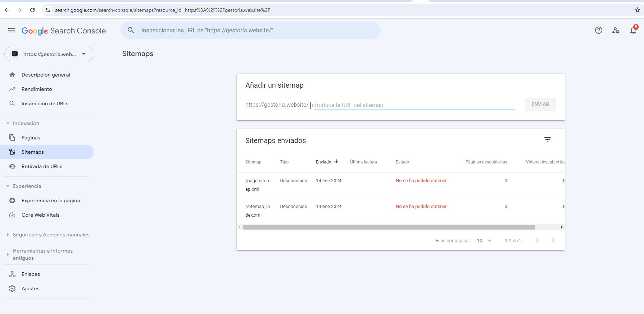Go to next page of sitemap table
Viewport: 644px width, 314px height.
pyautogui.click(x=553, y=240)
